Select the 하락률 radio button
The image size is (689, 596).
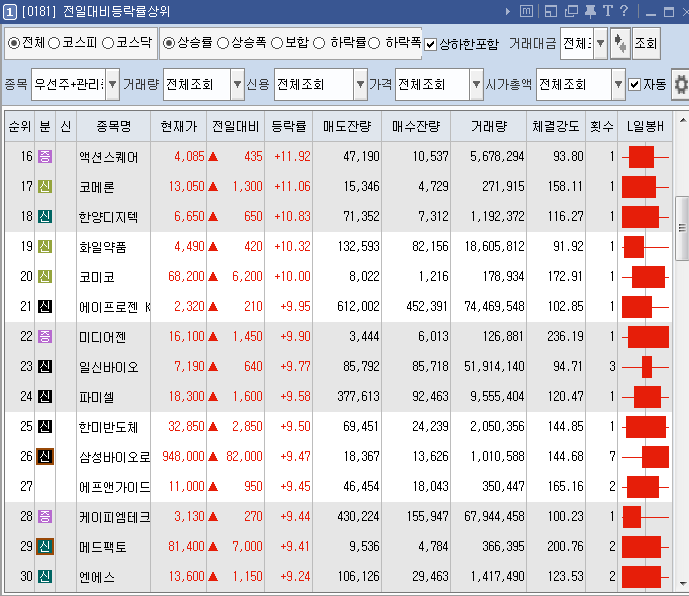[x=319, y=43]
